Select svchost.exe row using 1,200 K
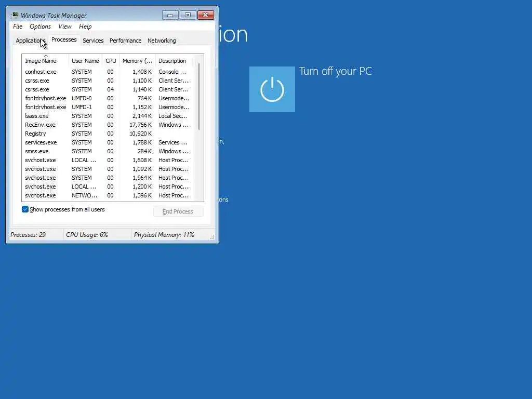Viewport: 532px width, 399px height. tap(109, 187)
